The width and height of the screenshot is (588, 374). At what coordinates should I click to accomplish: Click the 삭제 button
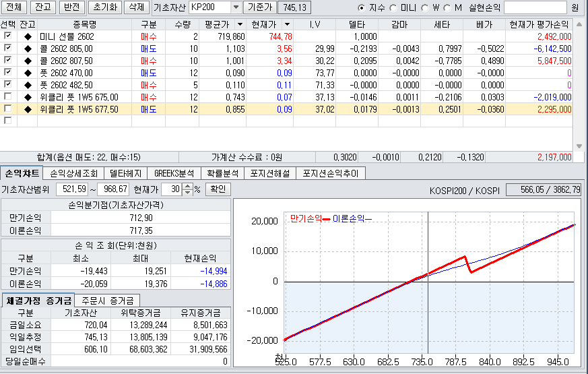click(136, 7)
